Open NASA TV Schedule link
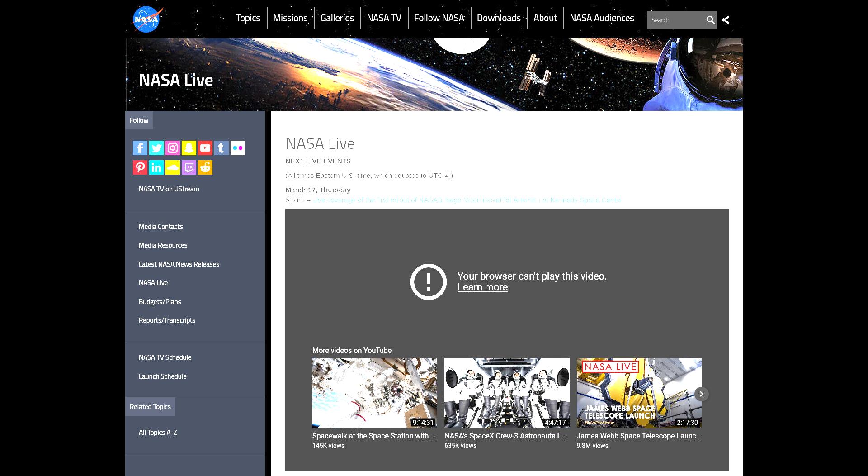This screenshot has height=476, width=868. [165, 357]
